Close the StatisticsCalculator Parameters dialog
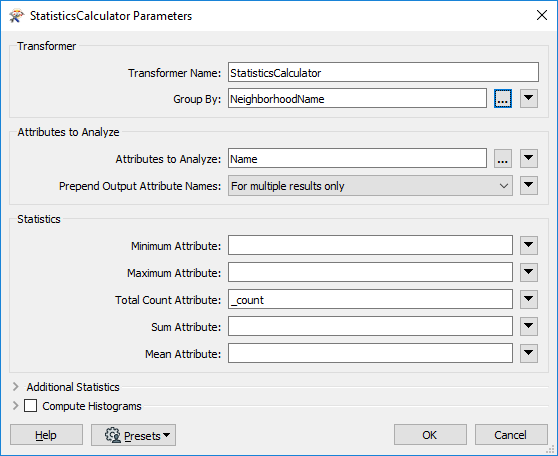The height and width of the screenshot is (456, 558). (542, 15)
